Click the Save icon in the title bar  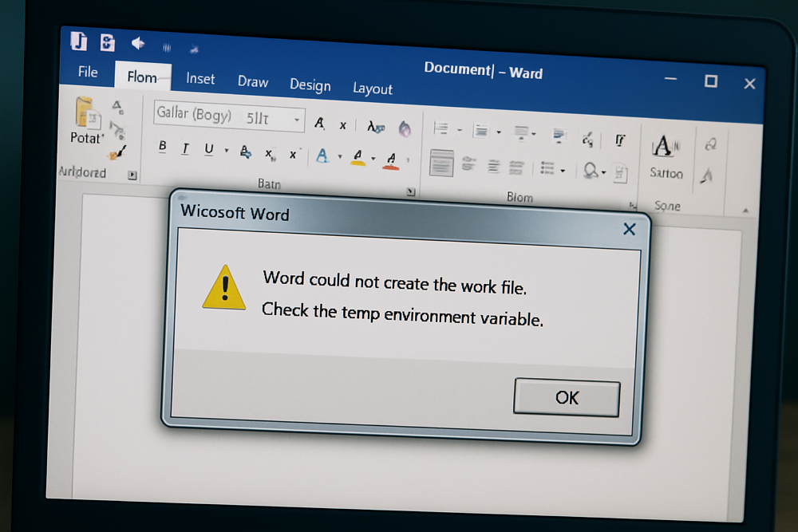[108, 43]
